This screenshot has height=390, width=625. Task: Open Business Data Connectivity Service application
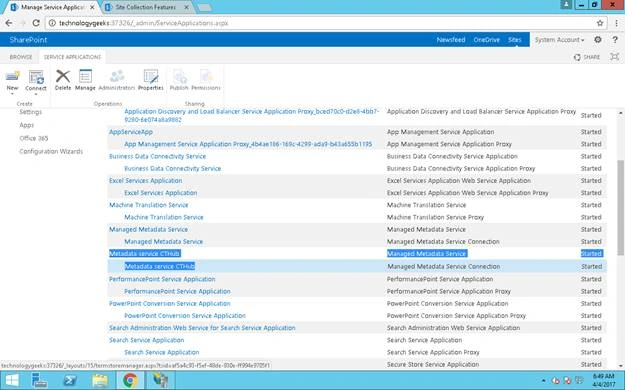[x=157, y=156]
